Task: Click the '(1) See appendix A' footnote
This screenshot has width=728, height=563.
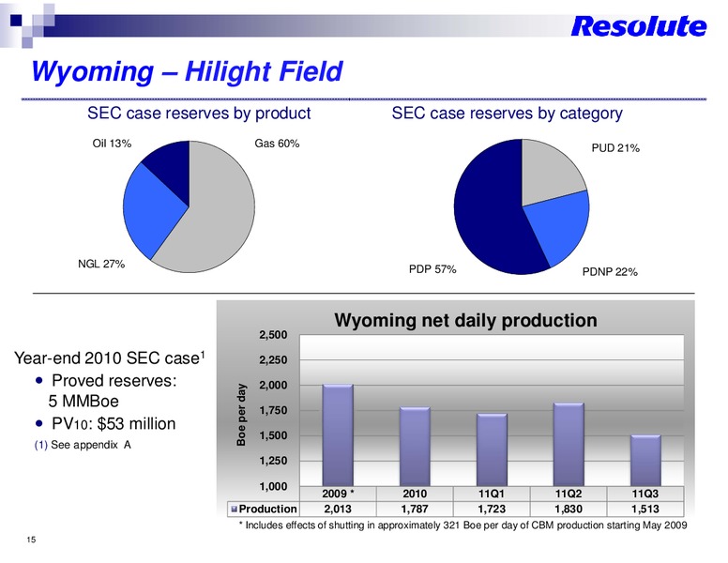Action: [x=83, y=445]
